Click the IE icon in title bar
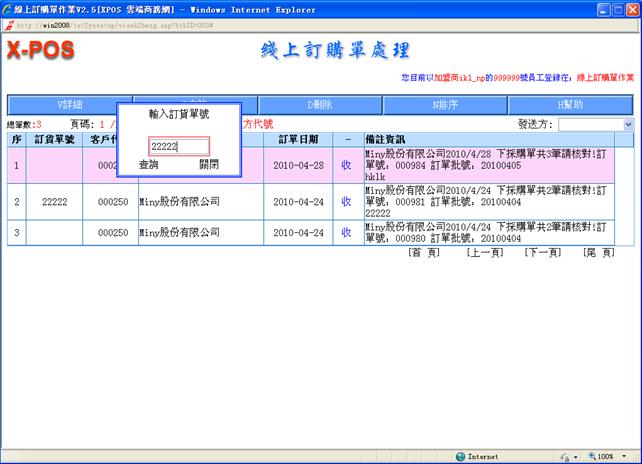The width and height of the screenshot is (642, 464). click(x=8, y=9)
